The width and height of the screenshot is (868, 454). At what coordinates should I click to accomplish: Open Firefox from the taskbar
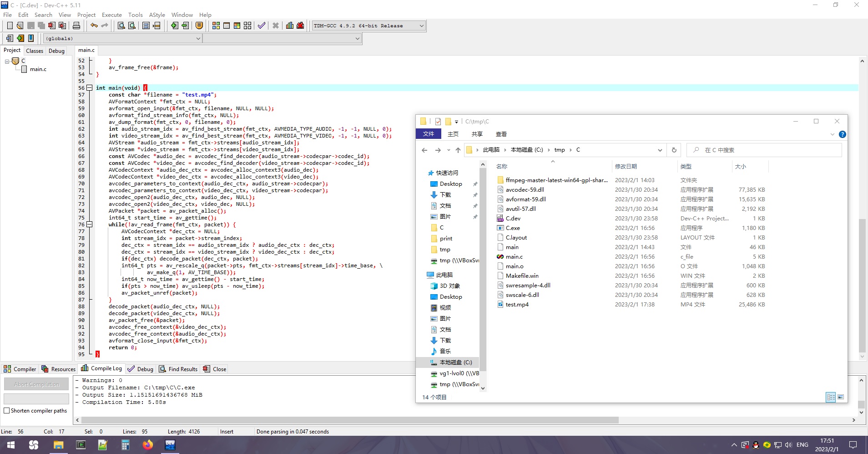tap(148, 445)
